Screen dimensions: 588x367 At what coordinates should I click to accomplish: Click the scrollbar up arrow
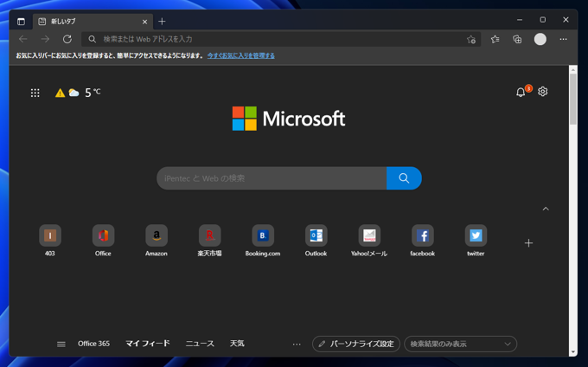pyautogui.click(x=572, y=69)
